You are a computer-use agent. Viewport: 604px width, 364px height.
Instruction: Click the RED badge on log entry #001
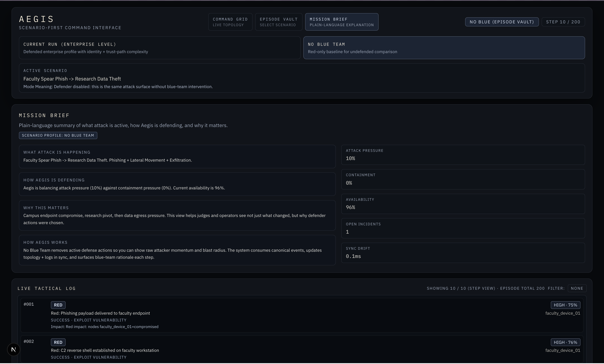pos(58,305)
